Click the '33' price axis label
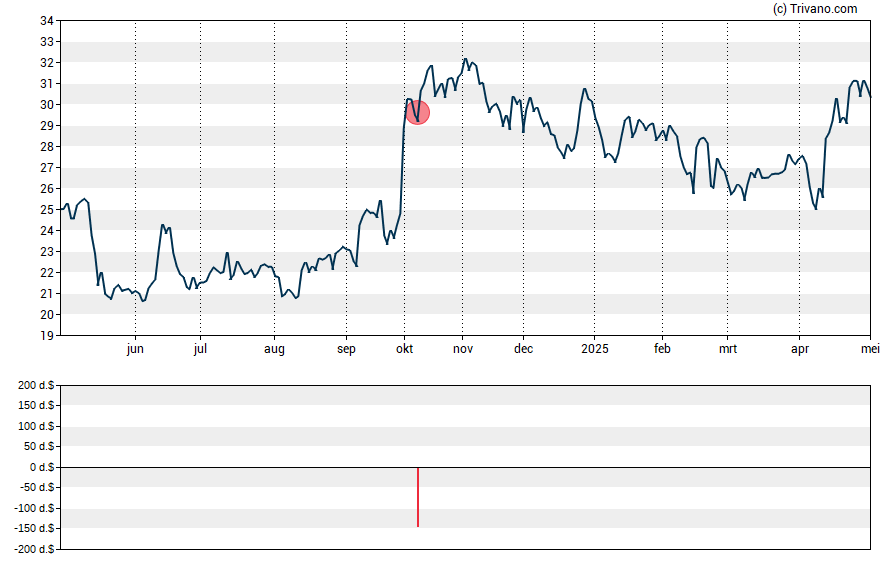Viewport: 888px width, 565px height. click(46, 42)
